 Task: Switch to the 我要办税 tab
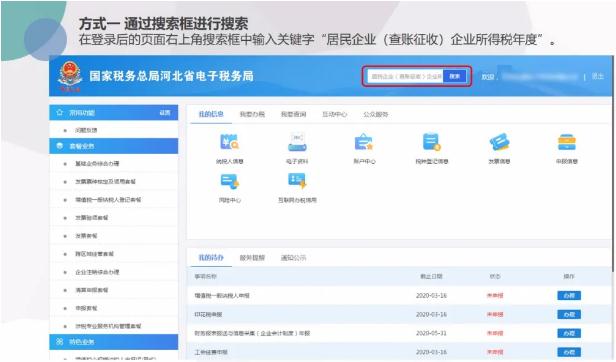point(252,114)
